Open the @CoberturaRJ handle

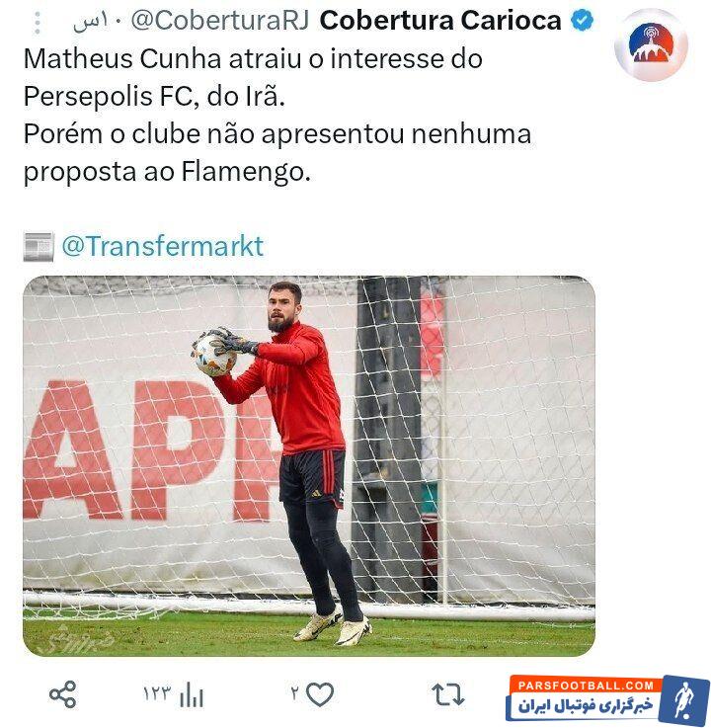[220, 22]
